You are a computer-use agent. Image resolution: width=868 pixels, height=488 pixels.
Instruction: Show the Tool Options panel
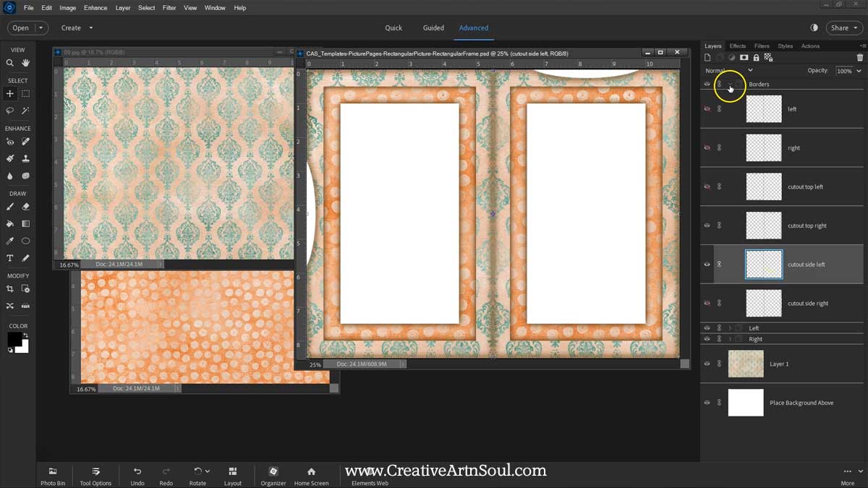tap(95, 476)
